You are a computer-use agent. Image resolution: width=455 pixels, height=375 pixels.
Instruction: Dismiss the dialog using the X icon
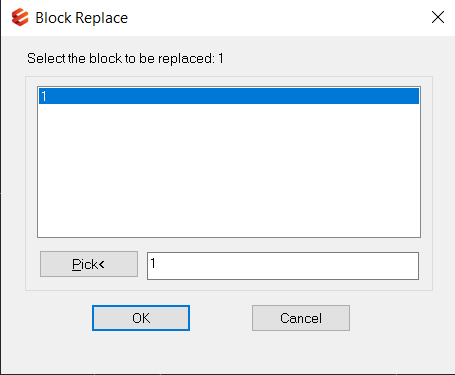pyautogui.click(x=438, y=17)
